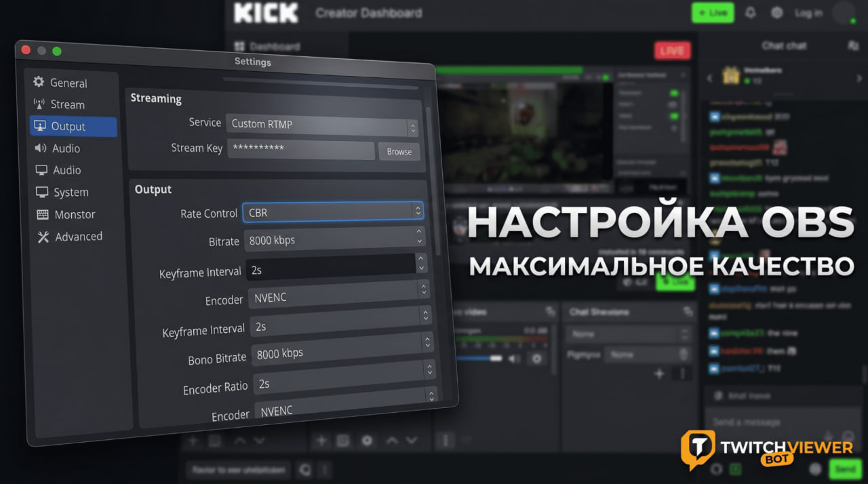Viewport: 868px width, 484px height.
Task: Open gear icon in the bottom dashboard toolbar
Action: (367, 441)
